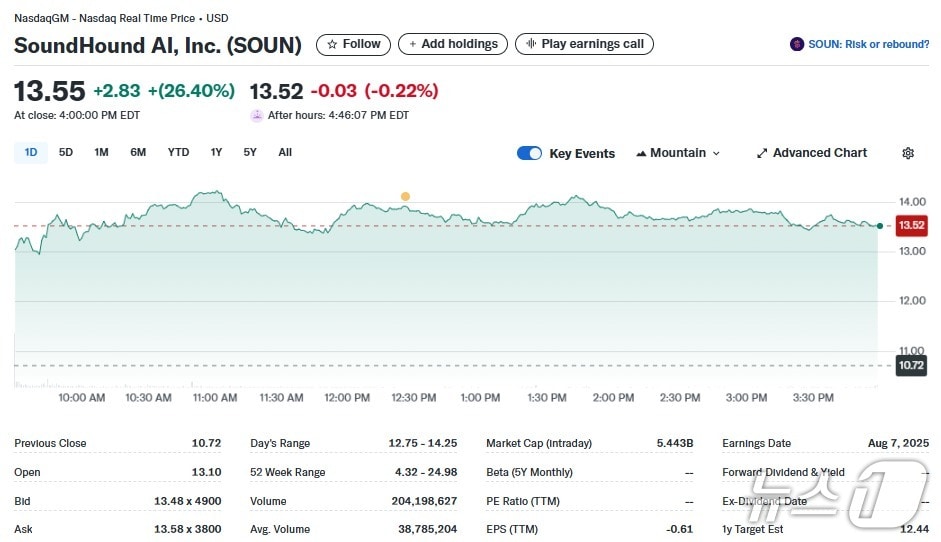Click the audio waveform icon for earnings call

point(531,44)
